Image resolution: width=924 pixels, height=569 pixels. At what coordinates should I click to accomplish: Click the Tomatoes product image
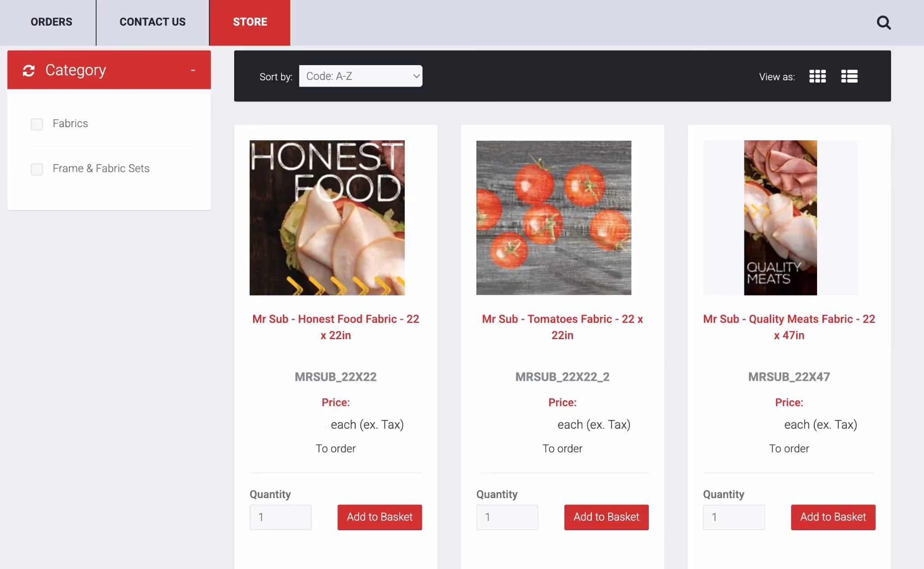click(554, 218)
